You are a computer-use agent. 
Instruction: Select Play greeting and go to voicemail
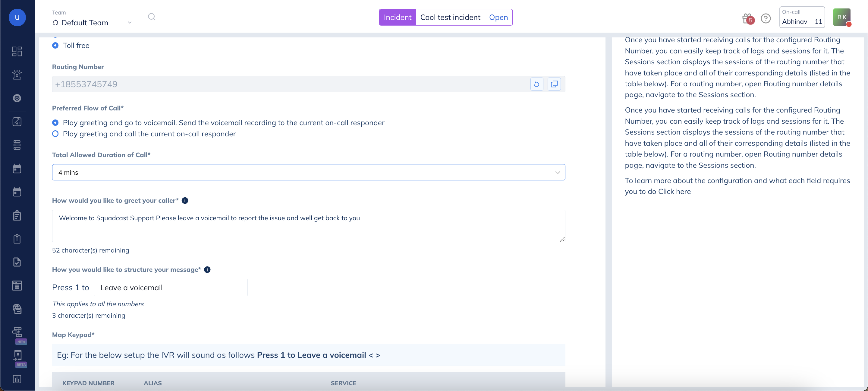(x=55, y=123)
